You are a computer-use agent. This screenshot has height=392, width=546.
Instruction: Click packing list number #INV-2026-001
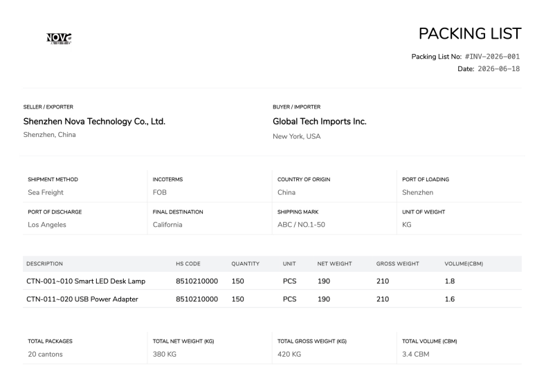(492, 57)
